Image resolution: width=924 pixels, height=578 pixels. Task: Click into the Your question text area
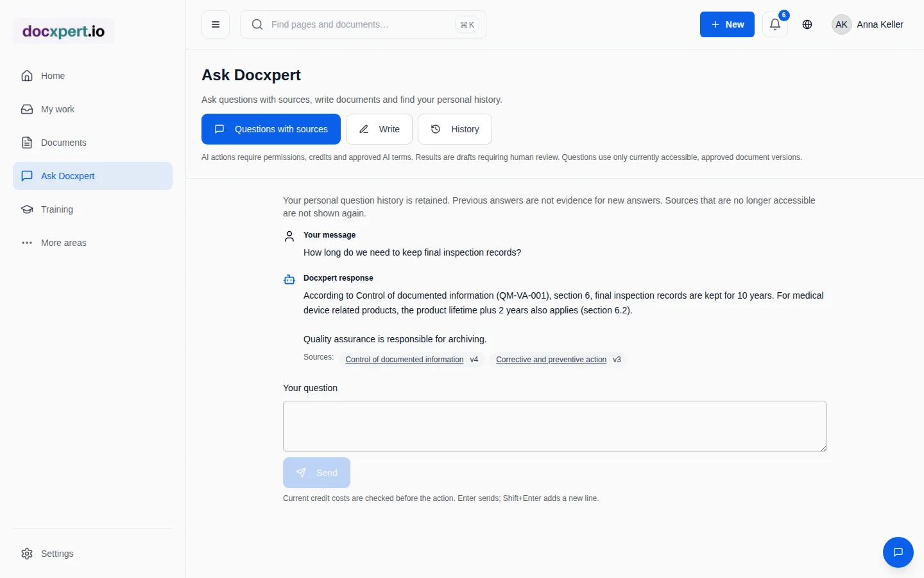555,426
